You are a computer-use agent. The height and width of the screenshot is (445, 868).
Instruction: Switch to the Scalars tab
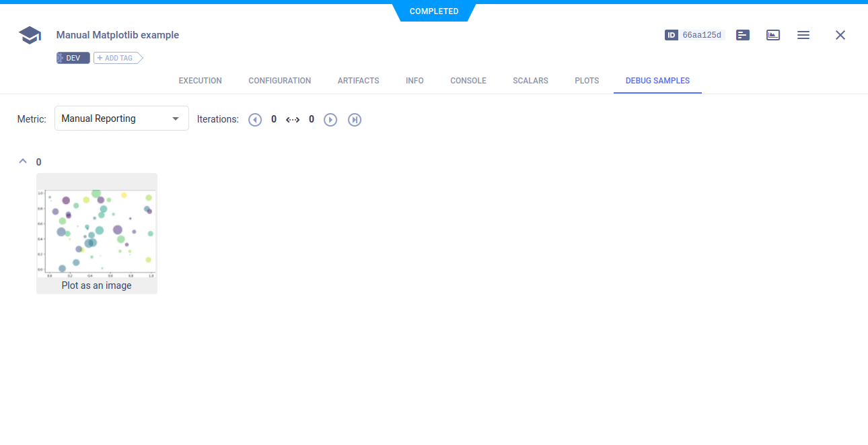click(530, 81)
